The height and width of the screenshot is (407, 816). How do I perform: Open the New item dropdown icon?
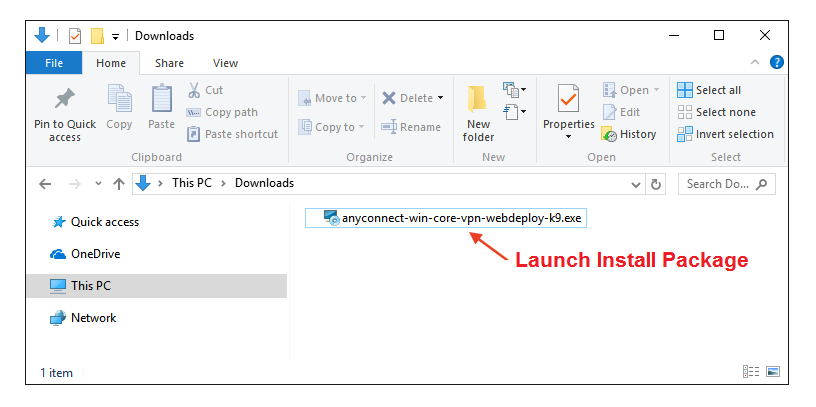click(514, 90)
